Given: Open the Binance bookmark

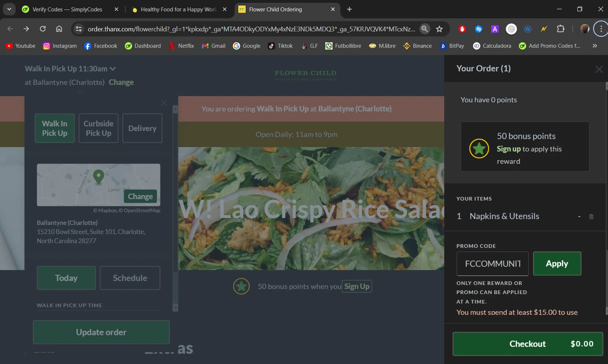Looking at the screenshot, I should click(417, 46).
